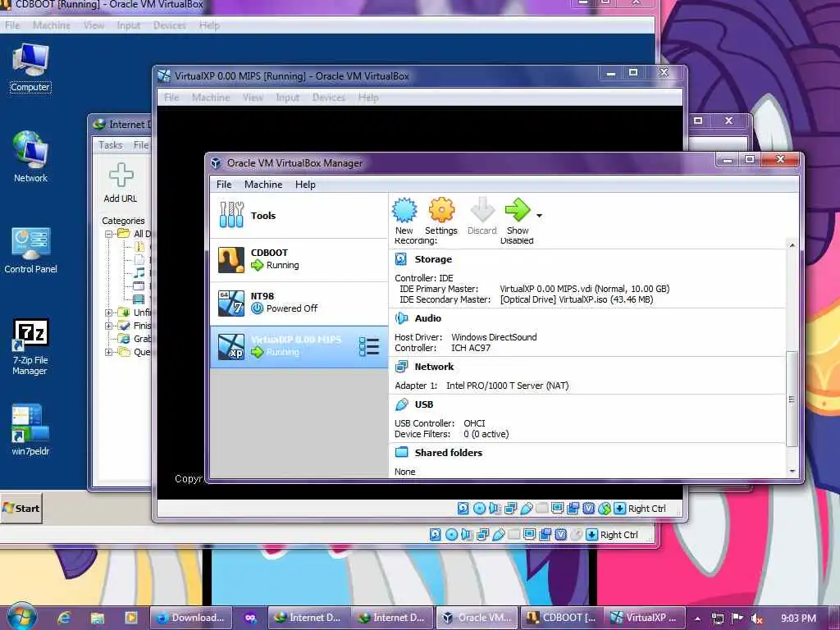Image resolution: width=840 pixels, height=630 pixels.
Task: Click the 9:03 PM system clock
Action: tap(799, 619)
